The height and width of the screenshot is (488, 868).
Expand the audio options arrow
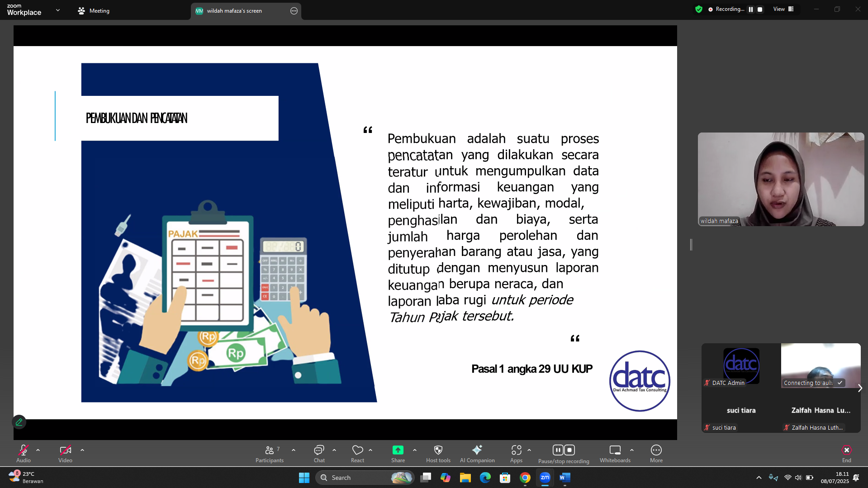pyautogui.click(x=38, y=450)
